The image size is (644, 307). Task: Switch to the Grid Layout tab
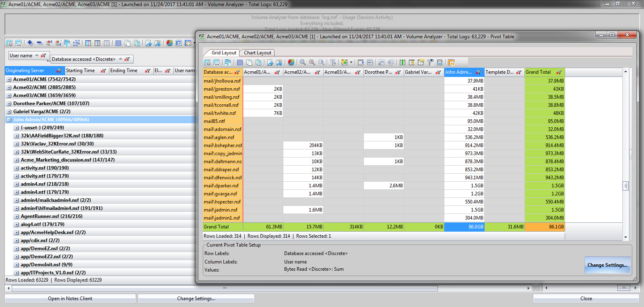coord(224,53)
